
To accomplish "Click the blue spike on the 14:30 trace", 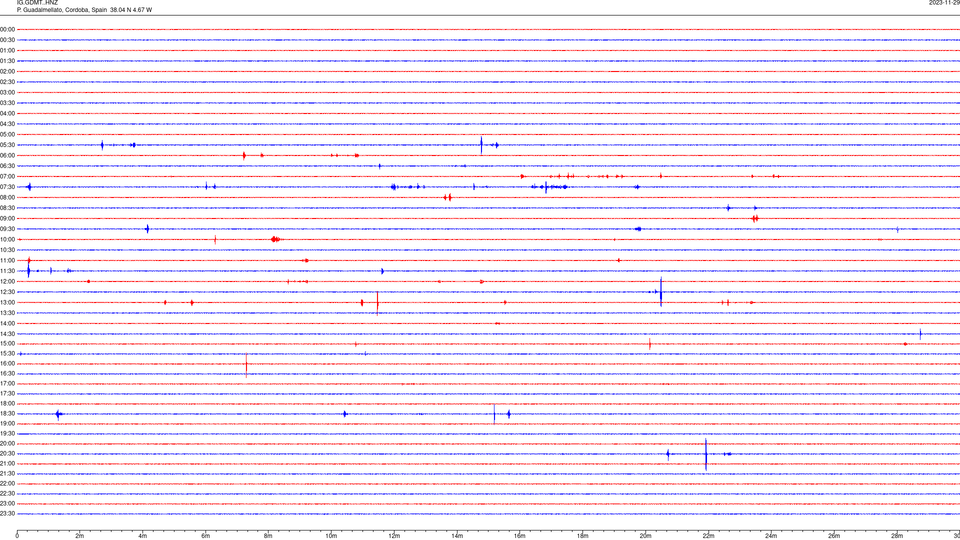I will [x=920, y=334].
